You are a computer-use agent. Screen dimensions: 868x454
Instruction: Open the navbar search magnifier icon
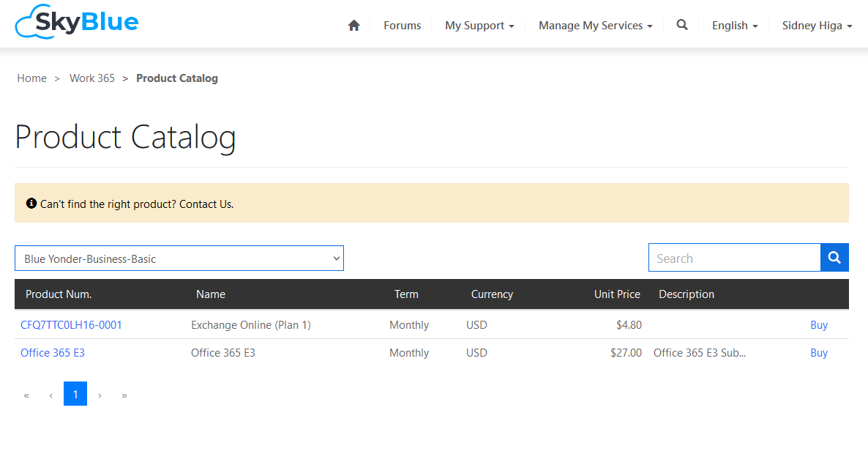[682, 25]
